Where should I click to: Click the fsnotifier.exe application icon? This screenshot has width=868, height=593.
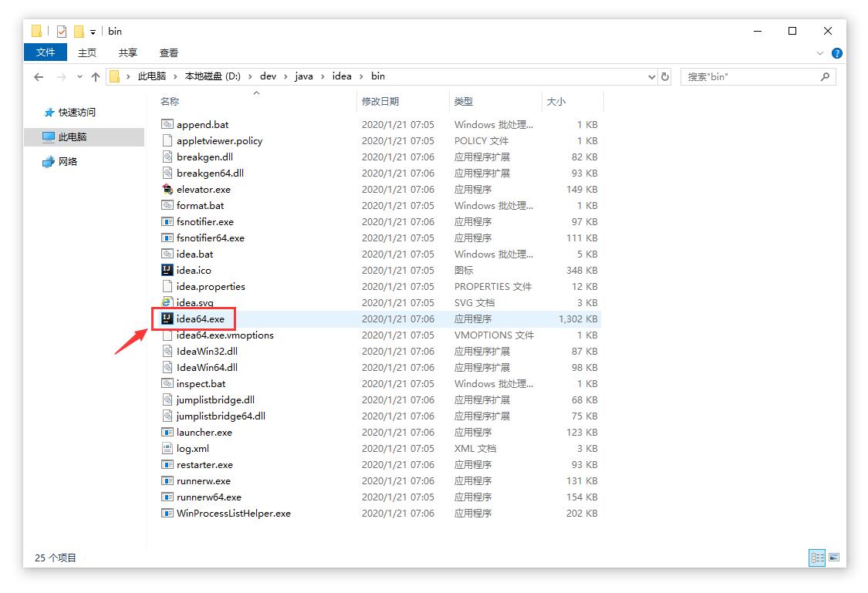pos(167,222)
